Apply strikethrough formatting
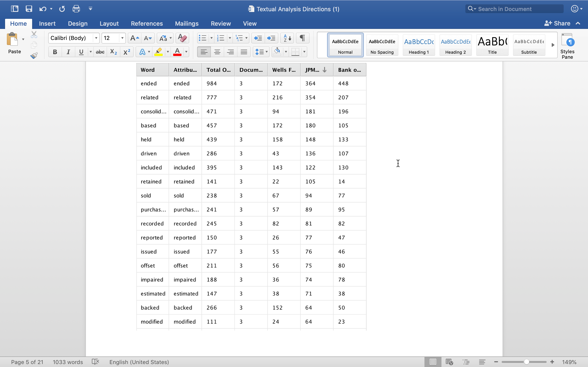This screenshot has width=588, height=367. tap(100, 52)
